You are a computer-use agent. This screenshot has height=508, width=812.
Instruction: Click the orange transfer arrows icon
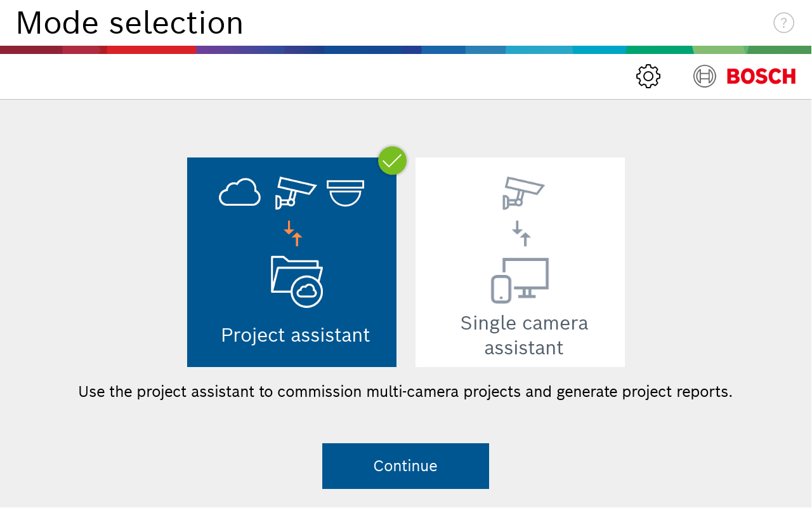coord(293,233)
